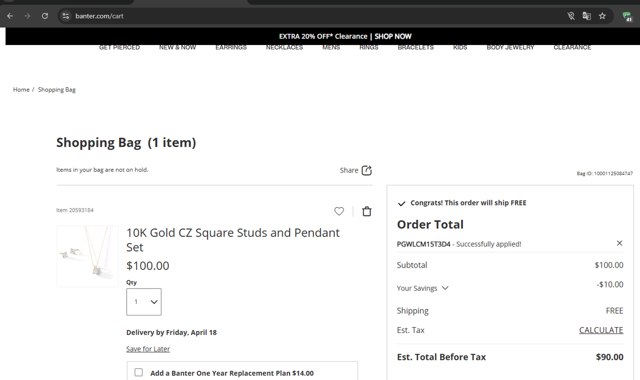Click the browser back arrow
640x380 pixels.
coord(10,16)
